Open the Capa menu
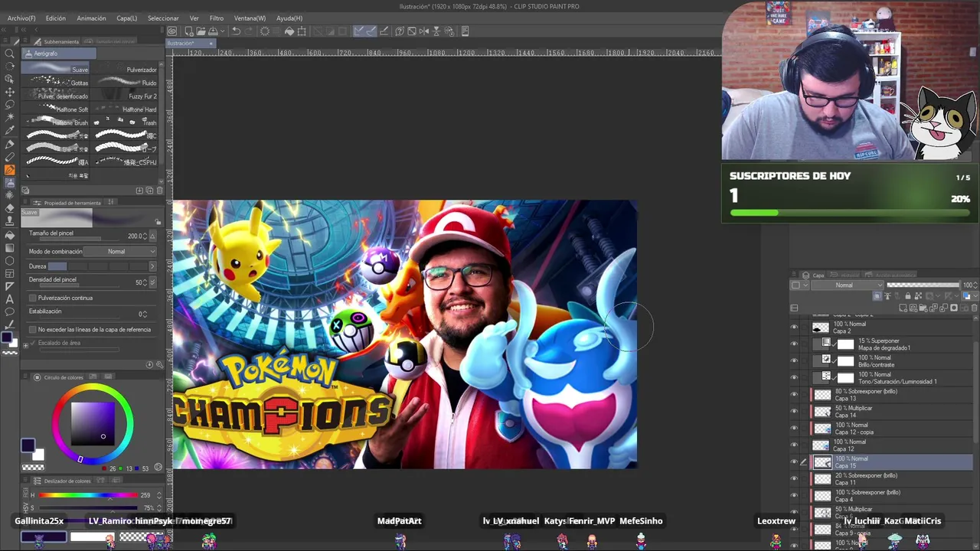 (x=127, y=18)
